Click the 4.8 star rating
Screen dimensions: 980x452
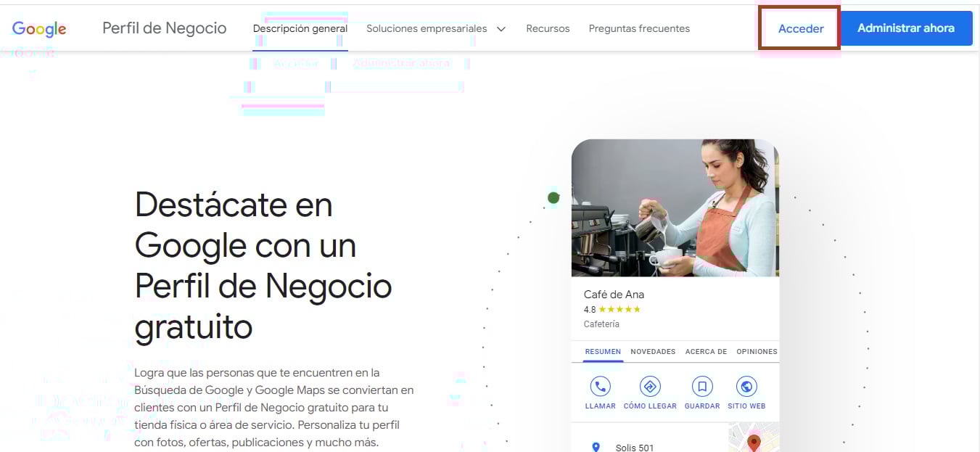point(612,310)
